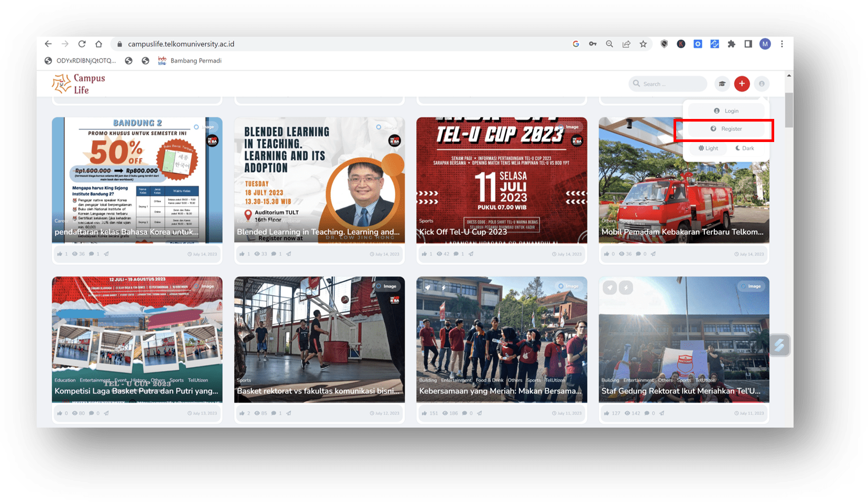Select Register from the account menu

[x=726, y=129]
